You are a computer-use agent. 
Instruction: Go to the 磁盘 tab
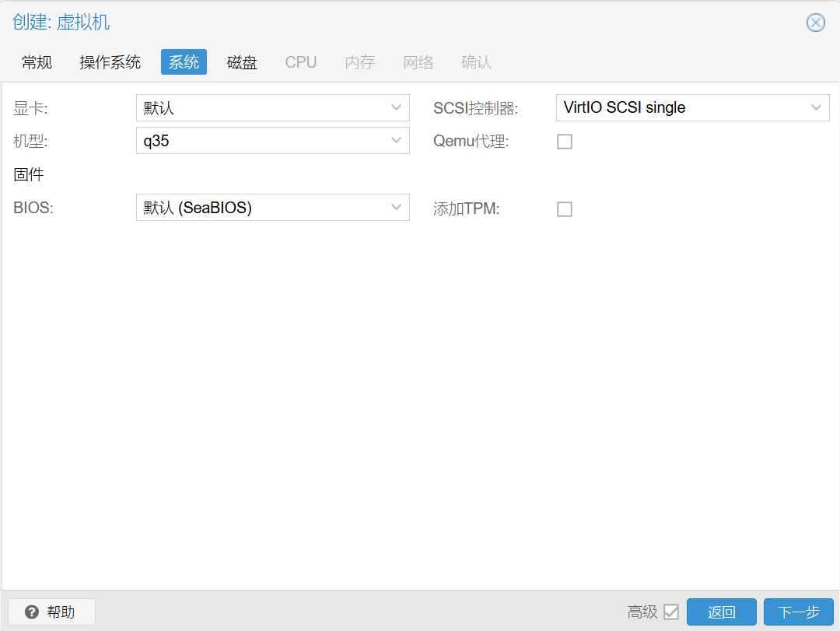point(242,62)
